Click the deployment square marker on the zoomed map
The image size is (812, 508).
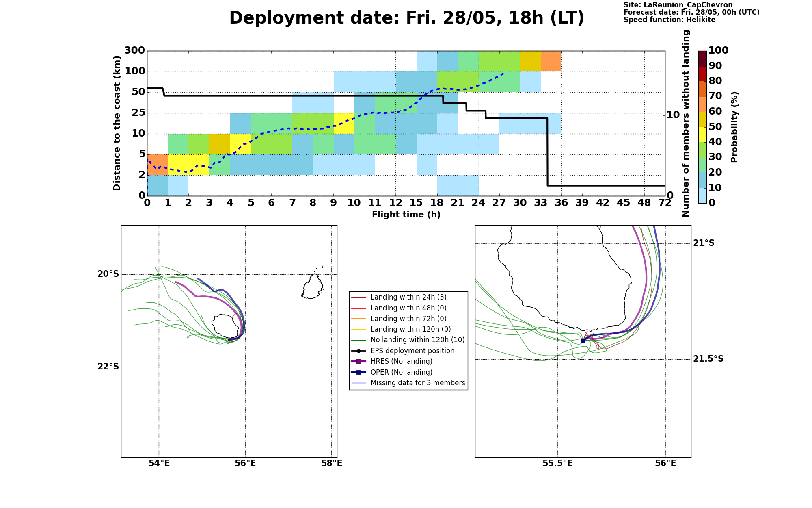pyautogui.click(x=583, y=341)
